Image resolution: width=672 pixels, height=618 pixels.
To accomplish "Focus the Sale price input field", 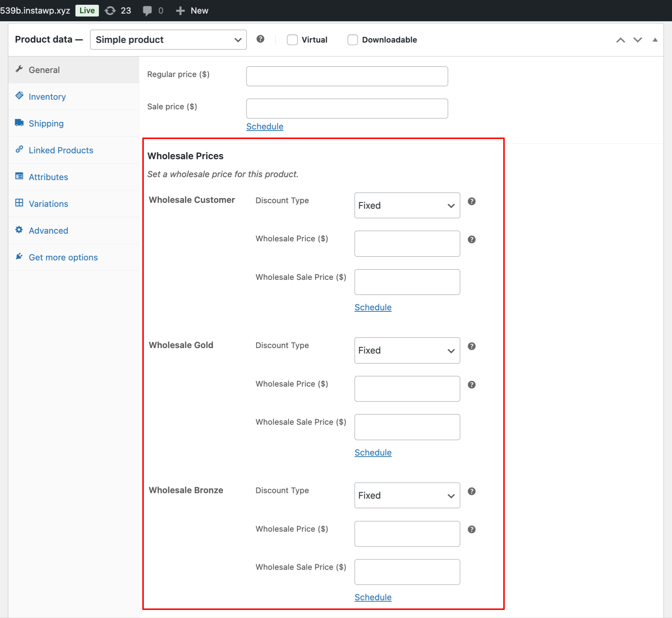I will 347,109.
